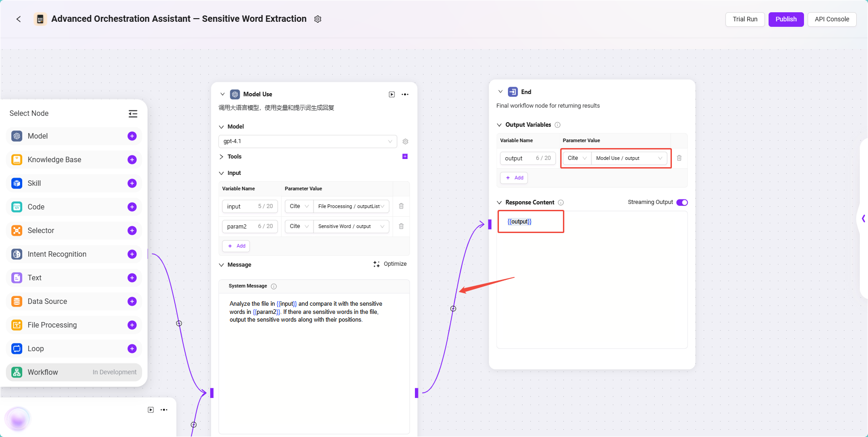Delete the param2 variable row
The image size is (868, 437).
point(401,226)
